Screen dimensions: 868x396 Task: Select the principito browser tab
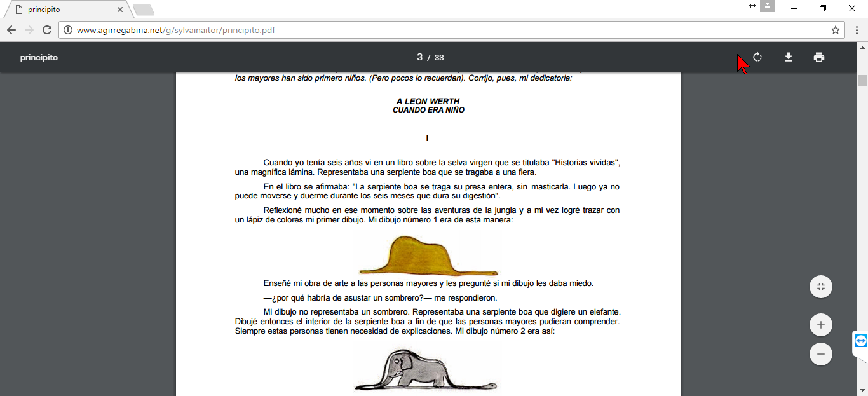click(67, 10)
